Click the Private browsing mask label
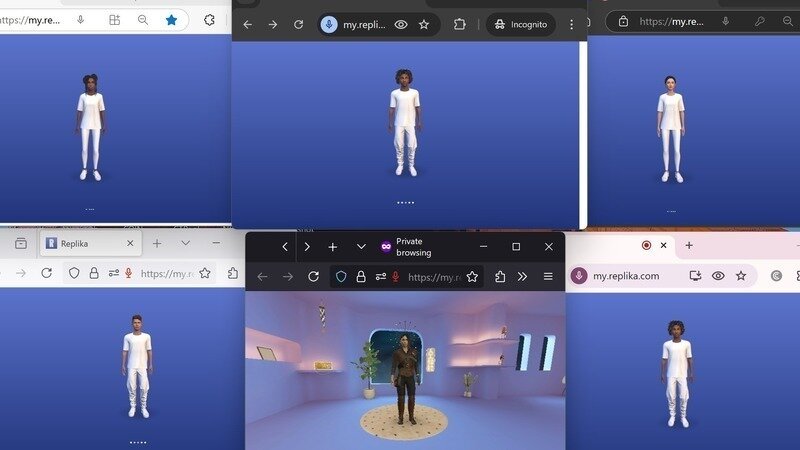 point(406,247)
